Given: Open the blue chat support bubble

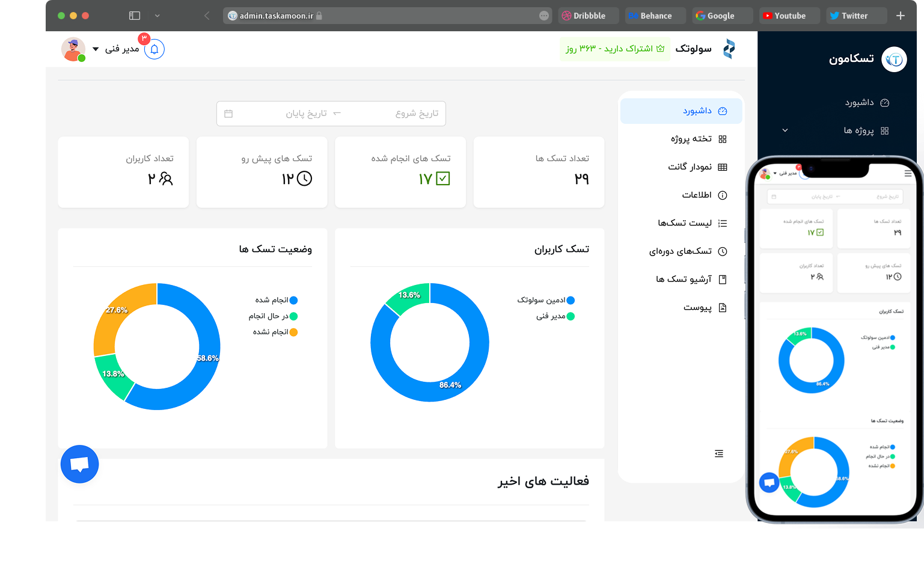Looking at the screenshot, I should pos(79,464).
